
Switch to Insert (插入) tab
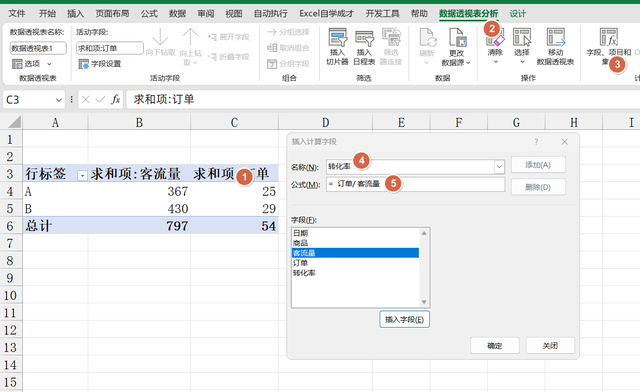pos(76,13)
